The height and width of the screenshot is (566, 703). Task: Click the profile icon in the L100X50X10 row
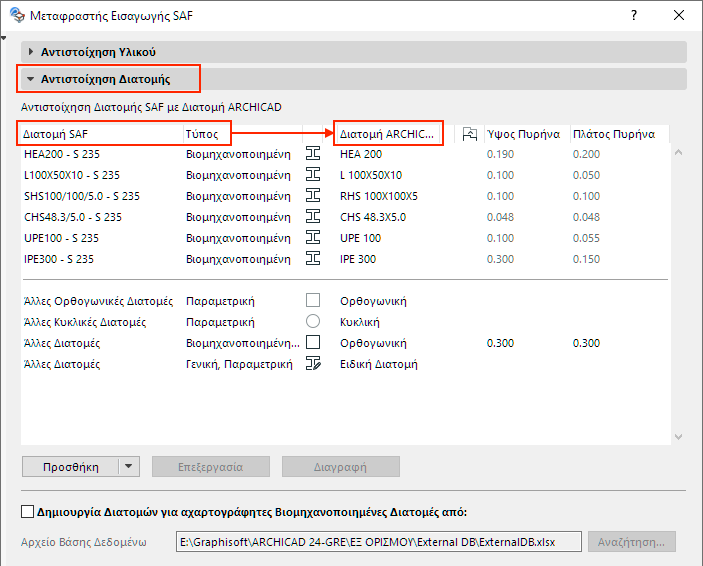(x=313, y=174)
